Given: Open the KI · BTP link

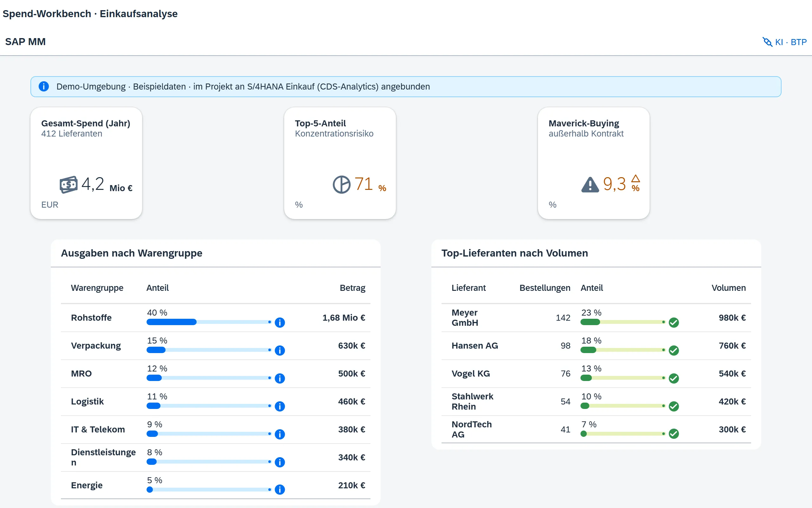Looking at the screenshot, I should (784, 42).
